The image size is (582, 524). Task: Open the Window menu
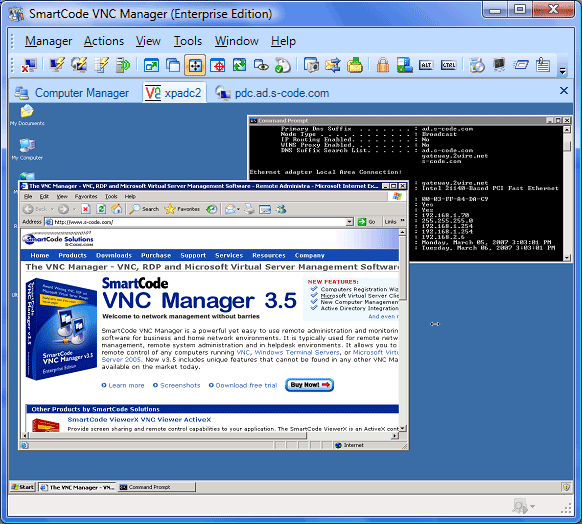tap(236, 41)
